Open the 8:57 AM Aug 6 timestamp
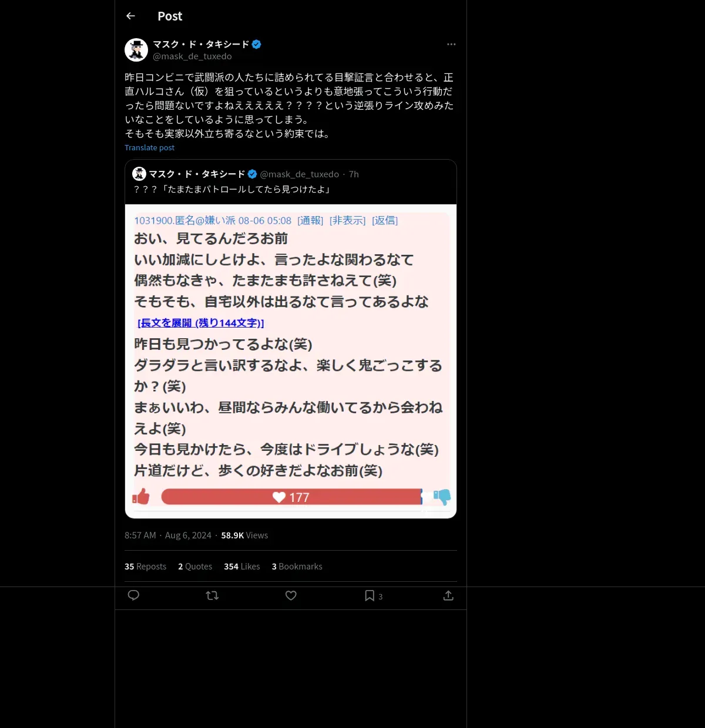This screenshot has height=728, width=705. click(168, 535)
